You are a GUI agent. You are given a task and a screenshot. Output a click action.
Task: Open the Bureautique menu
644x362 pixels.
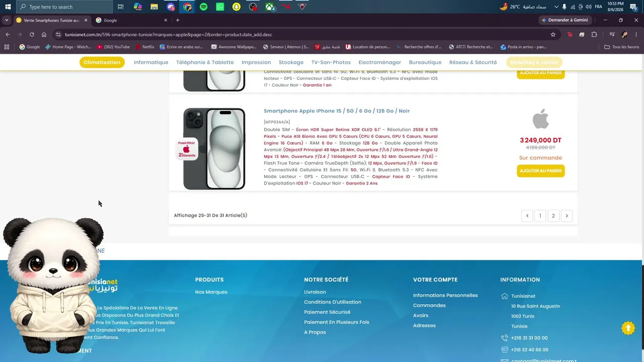coord(425,62)
